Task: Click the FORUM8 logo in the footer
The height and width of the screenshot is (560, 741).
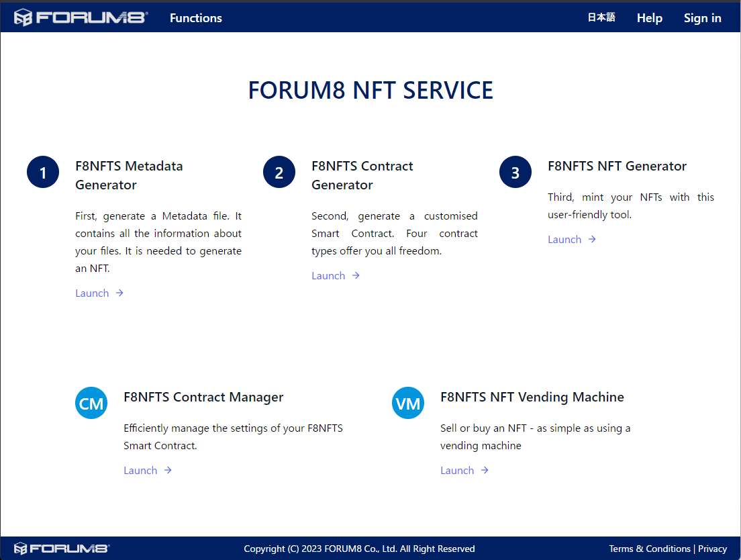Action: 62,548
